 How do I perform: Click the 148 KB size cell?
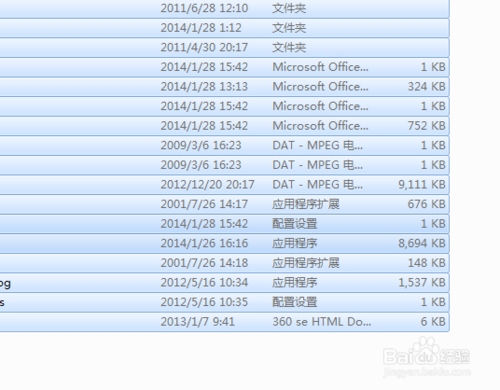point(427,263)
